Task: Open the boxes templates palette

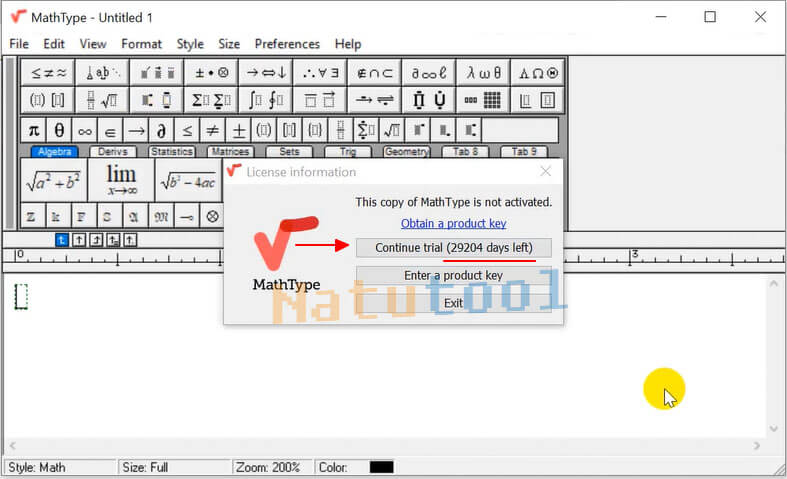Action: coord(538,100)
